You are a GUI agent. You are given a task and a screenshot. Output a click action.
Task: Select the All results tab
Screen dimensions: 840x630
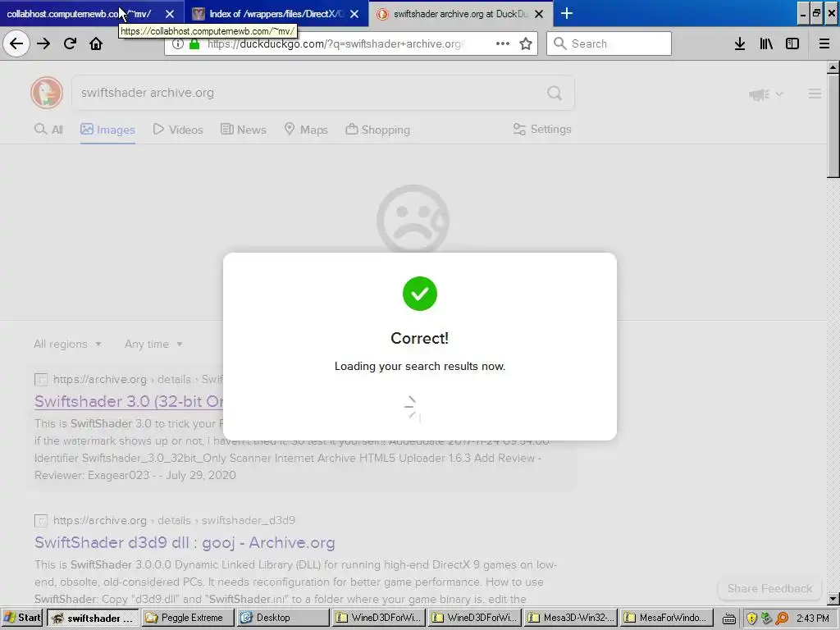pyautogui.click(x=48, y=130)
